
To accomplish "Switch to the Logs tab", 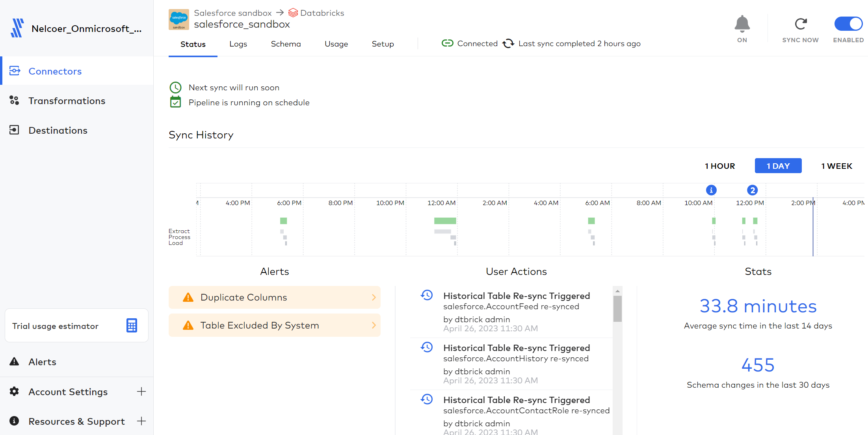I will (238, 44).
